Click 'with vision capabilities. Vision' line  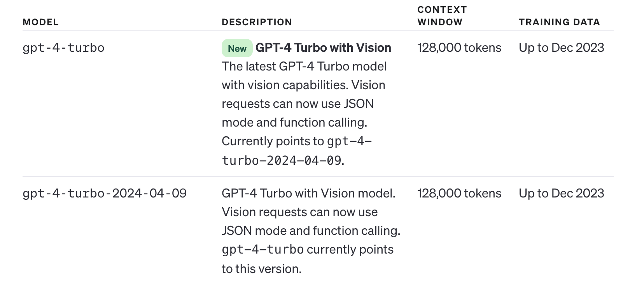point(303,85)
